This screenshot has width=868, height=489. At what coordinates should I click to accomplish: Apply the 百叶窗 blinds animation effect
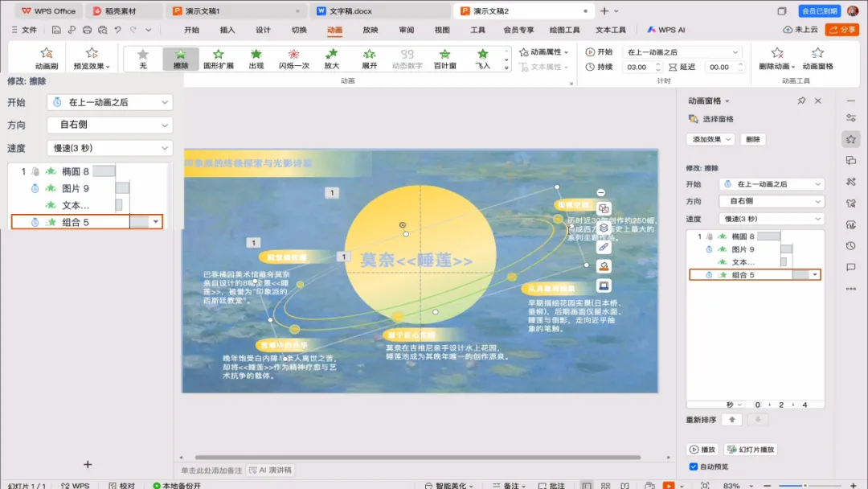(444, 58)
